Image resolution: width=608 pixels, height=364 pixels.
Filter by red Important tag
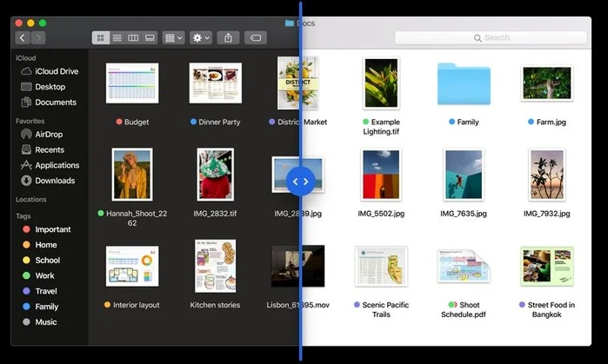[46, 229]
